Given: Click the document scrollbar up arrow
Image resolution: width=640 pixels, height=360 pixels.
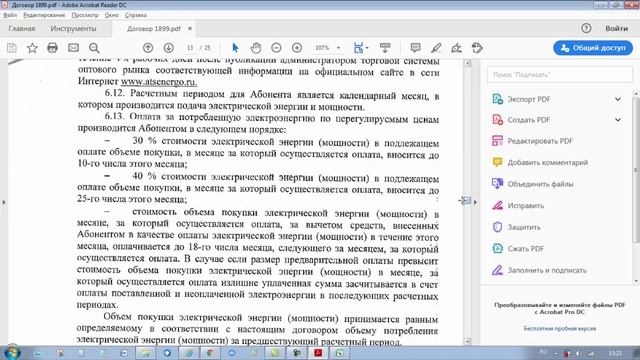Looking at the screenshot, I should pyautogui.click(x=468, y=63).
